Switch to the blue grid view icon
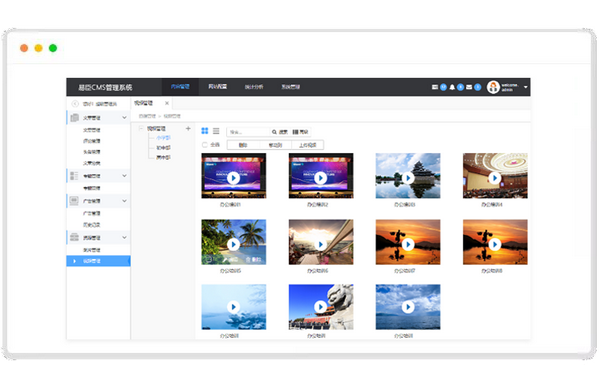This screenshot has width=600, height=385. click(x=205, y=131)
